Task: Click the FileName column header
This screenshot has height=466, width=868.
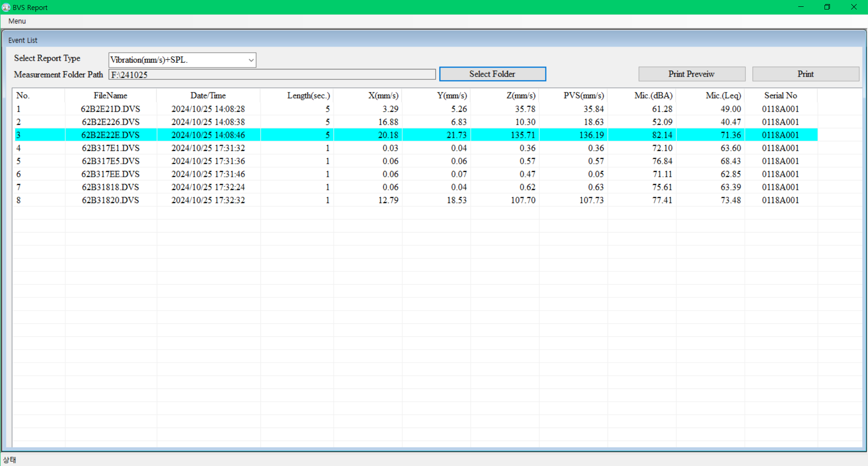Action: (111, 96)
